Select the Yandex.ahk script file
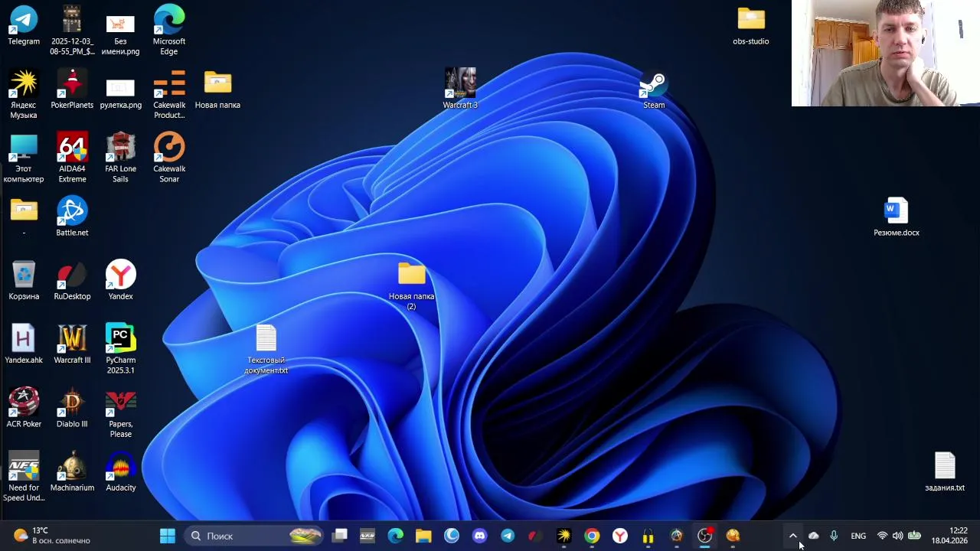Viewport: 980px width, 551px height. click(24, 344)
